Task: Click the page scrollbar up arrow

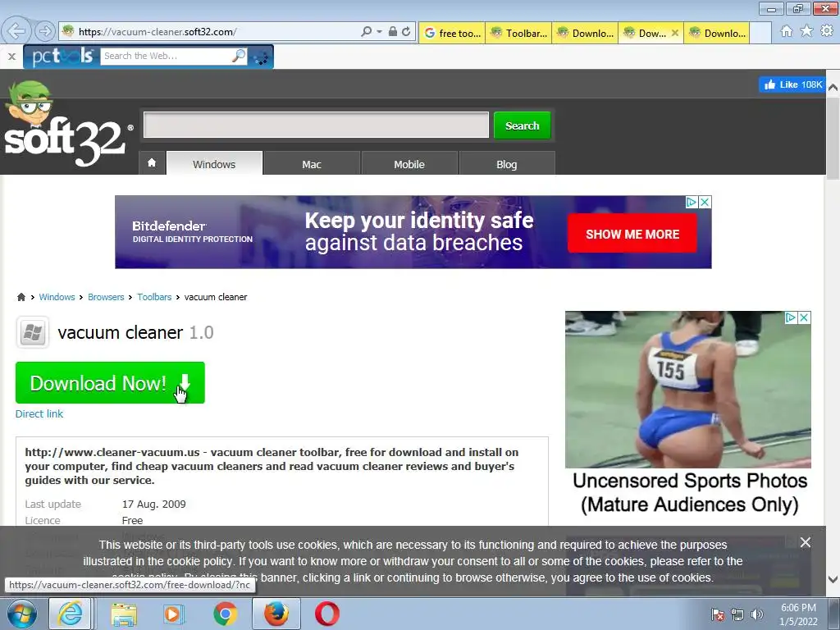Action: [833, 87]
